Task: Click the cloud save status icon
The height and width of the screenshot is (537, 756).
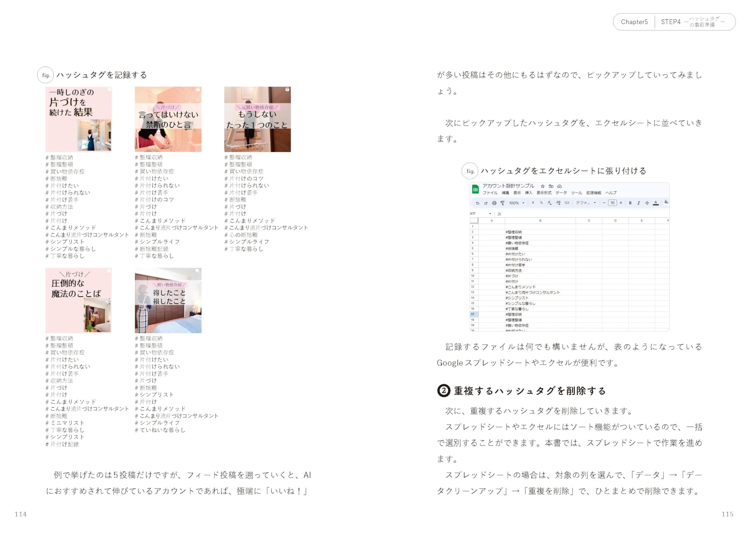Action: tap(559, 186)
